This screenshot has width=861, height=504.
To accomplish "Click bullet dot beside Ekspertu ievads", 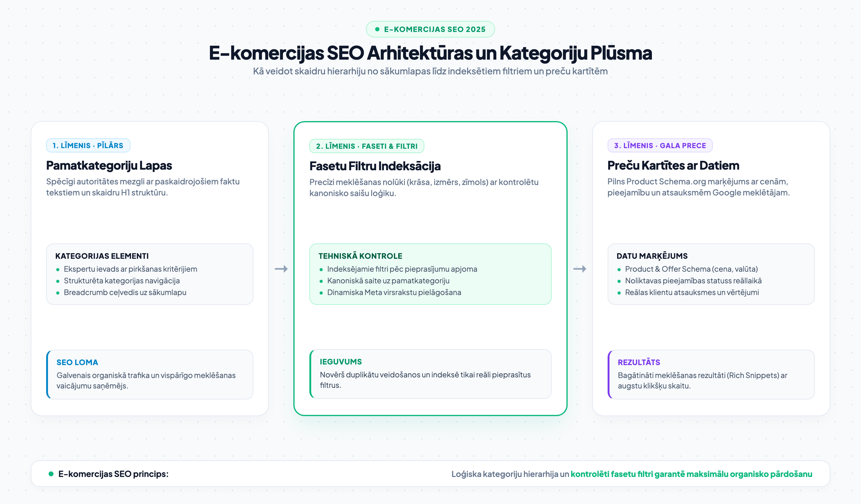I will click(58, 270).
